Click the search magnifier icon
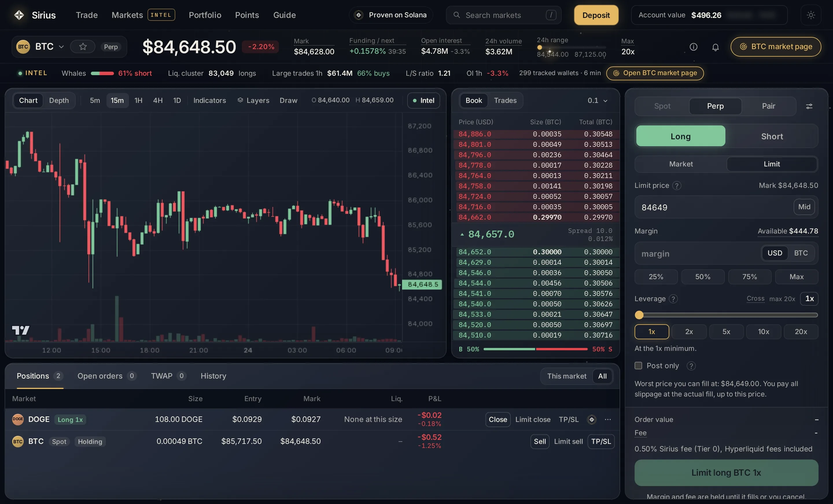Screen dimensions: 833x504 tap(456, 15)
